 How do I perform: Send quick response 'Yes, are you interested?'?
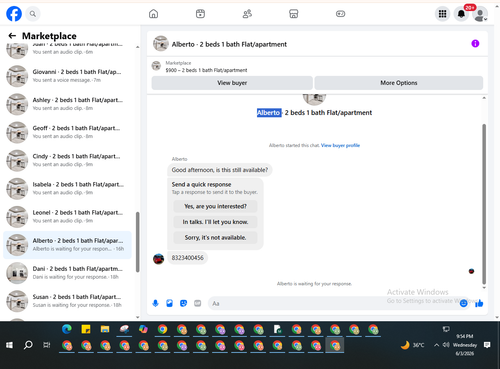[x=215, y=206]
